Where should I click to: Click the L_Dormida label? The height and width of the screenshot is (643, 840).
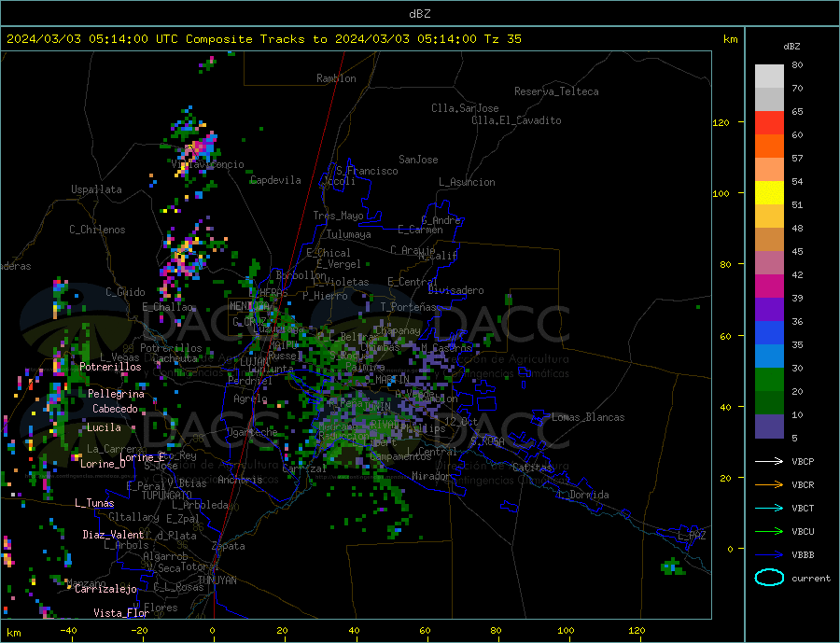click(584, 496)
